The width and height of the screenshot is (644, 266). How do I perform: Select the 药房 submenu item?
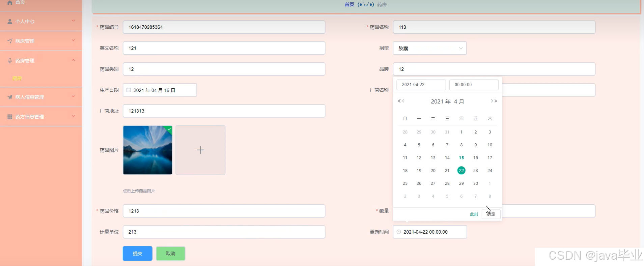(17, 78)
